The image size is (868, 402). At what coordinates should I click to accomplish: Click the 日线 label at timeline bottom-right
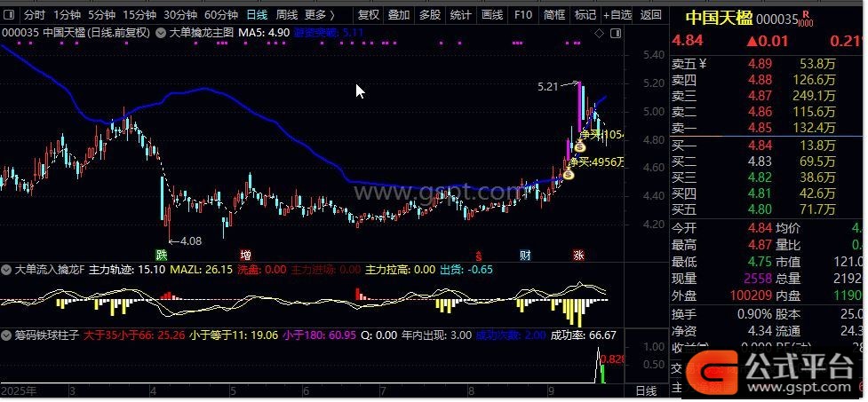pos(646,390)
